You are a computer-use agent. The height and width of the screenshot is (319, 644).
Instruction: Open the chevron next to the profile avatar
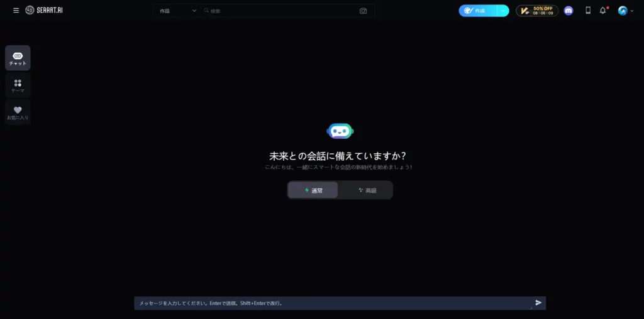click(x=632, y=11)
